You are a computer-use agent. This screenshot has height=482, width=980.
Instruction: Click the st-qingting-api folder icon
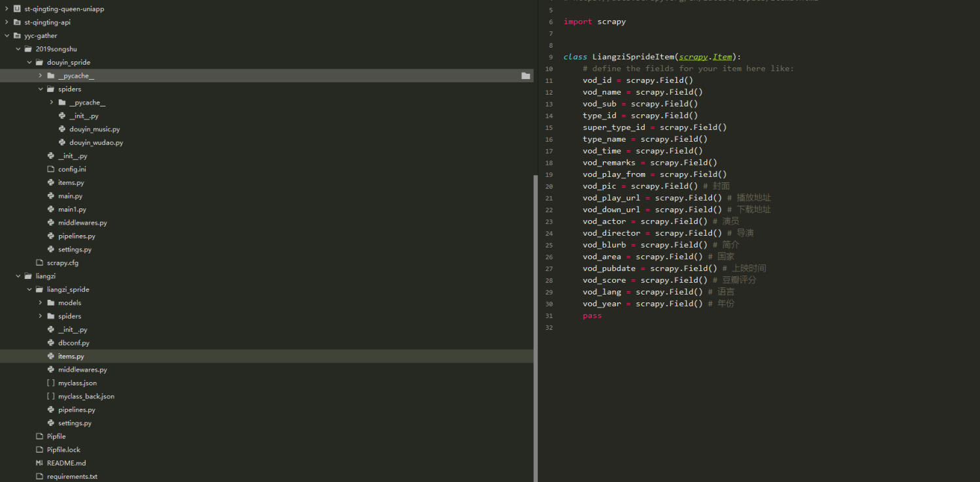click(17, 22)
